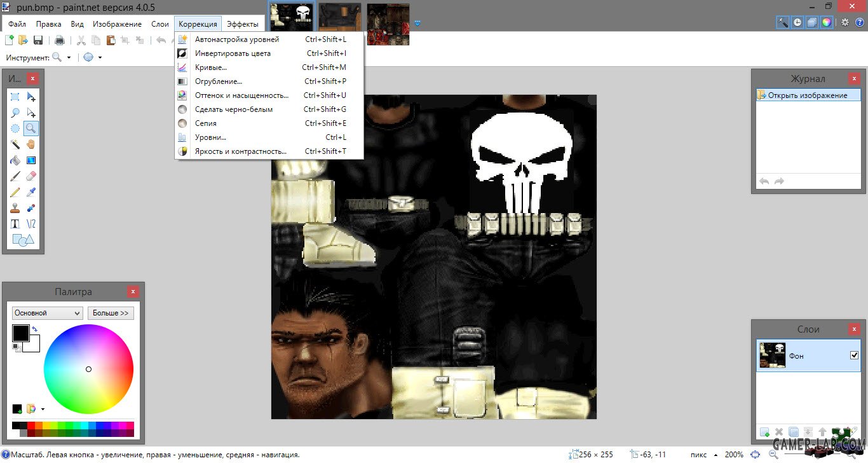Open the help question mark button

(859, 22)
